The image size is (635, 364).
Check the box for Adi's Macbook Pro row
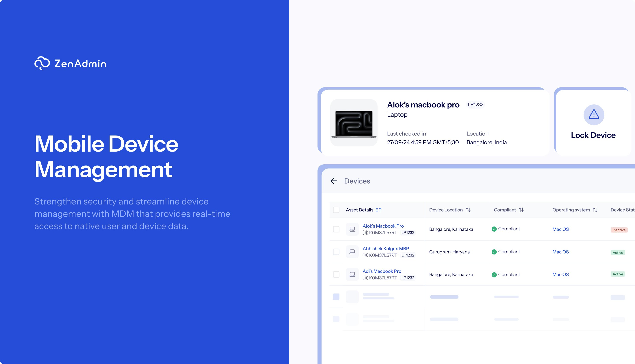(336, 275)
